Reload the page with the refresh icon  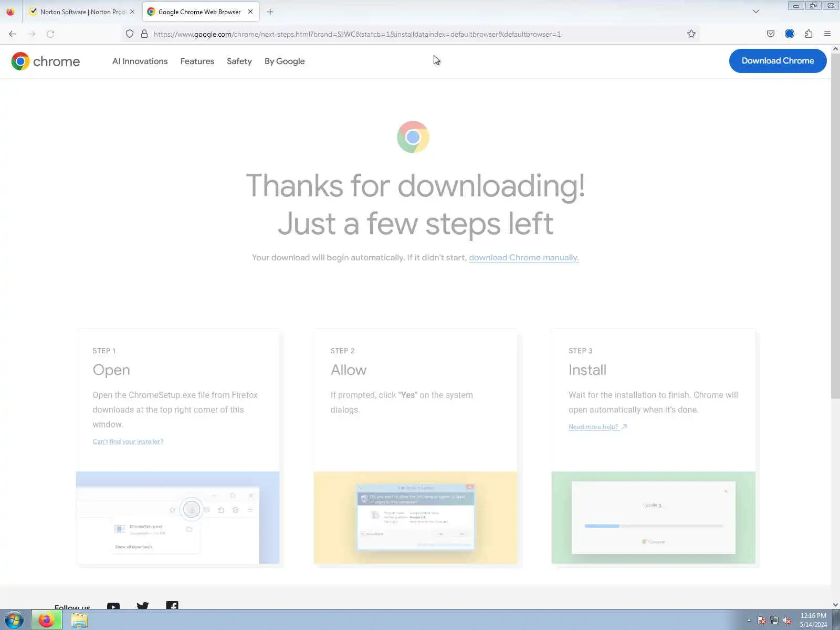[50, 34]
